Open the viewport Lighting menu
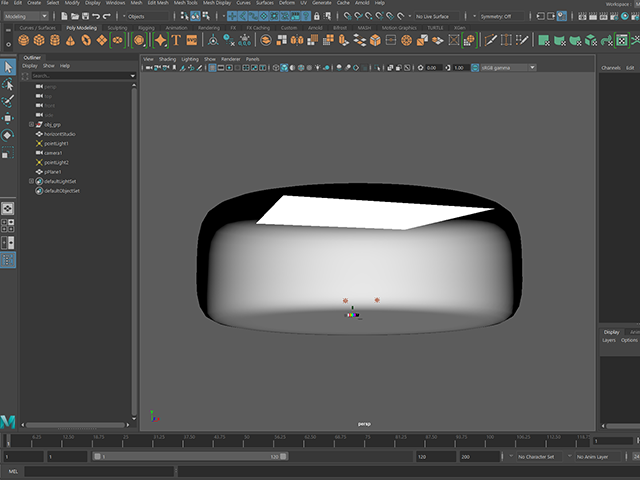 (190, 59)
